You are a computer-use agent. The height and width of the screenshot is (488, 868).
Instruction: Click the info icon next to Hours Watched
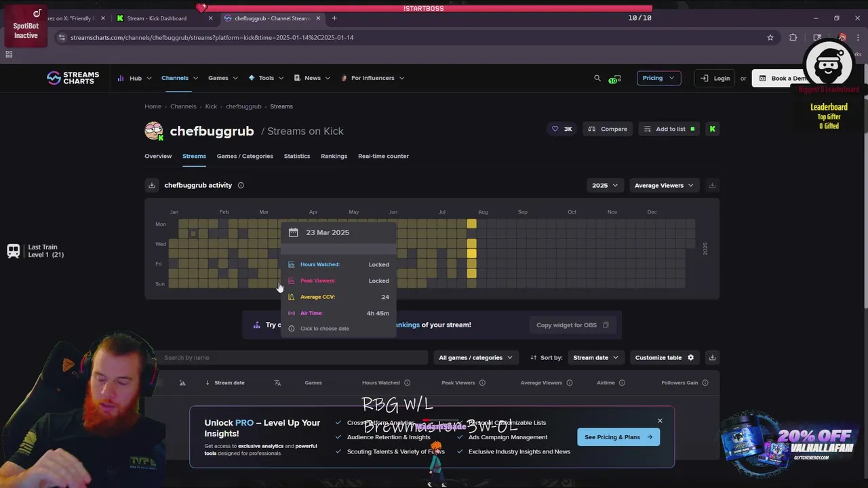[x=407, y=383]
